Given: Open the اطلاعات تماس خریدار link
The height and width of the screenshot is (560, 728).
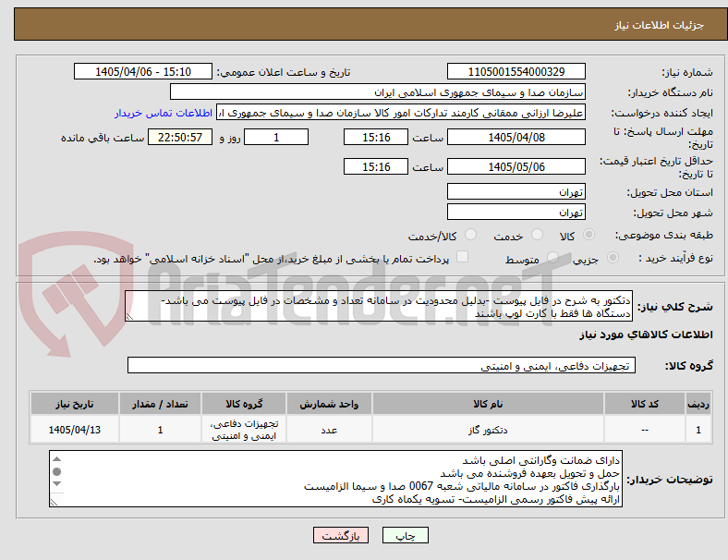Looking at the screenshot, I should tap(164, 113).
